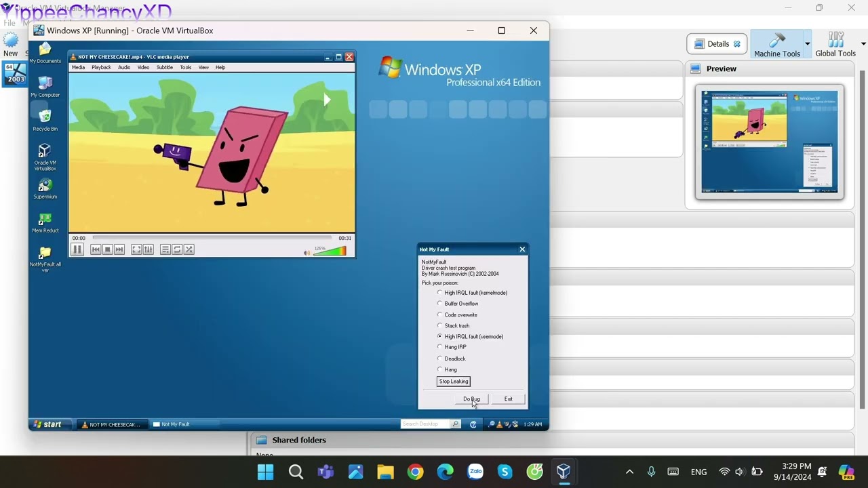Viewport: 868px width, 488px height.
Task: Close the Not My Fault dialog
Action: (522, 249)
